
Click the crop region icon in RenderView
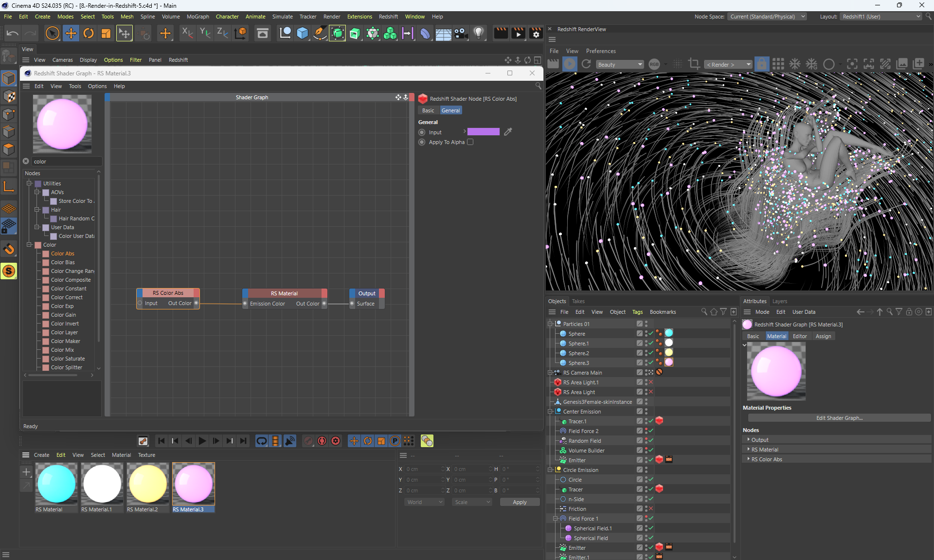(x=694, y=64)
